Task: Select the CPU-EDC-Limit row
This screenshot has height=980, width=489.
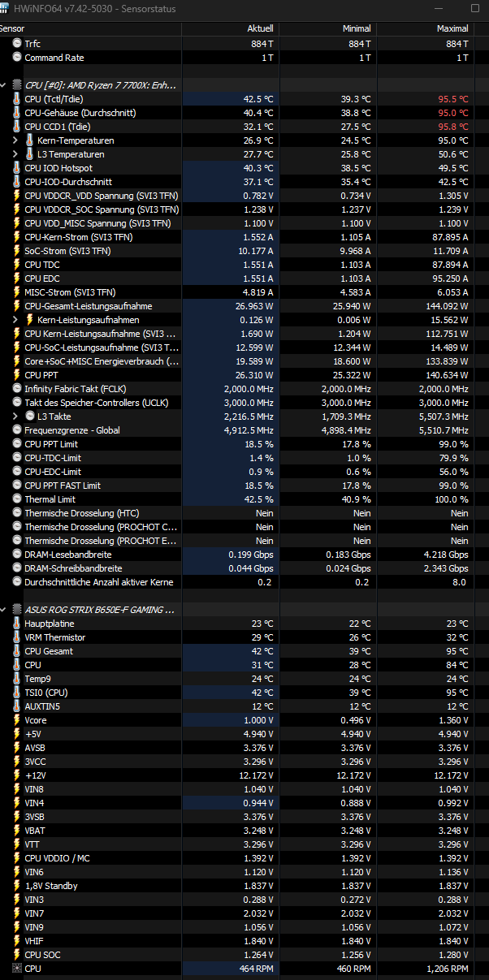Action: click(x=244, y=472)
